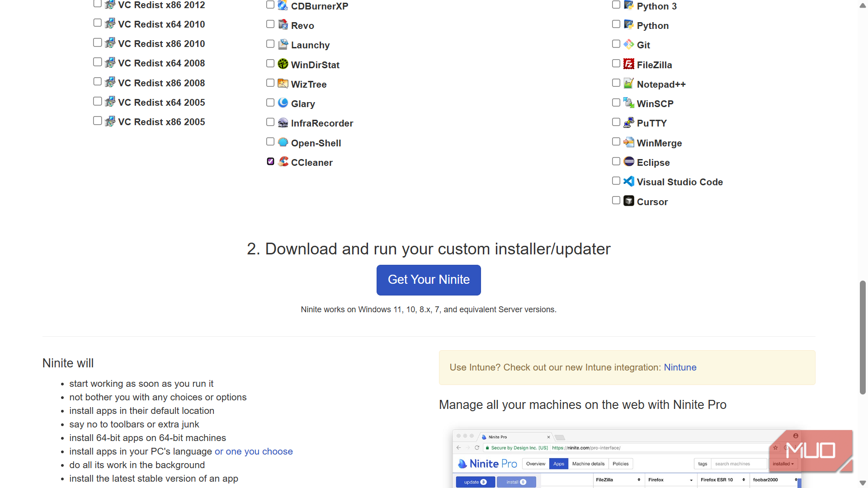This screenshot has height=488, width=868.
Task: Uncheck the CCleaner checkbox
Action: click(x=270, y=161)
